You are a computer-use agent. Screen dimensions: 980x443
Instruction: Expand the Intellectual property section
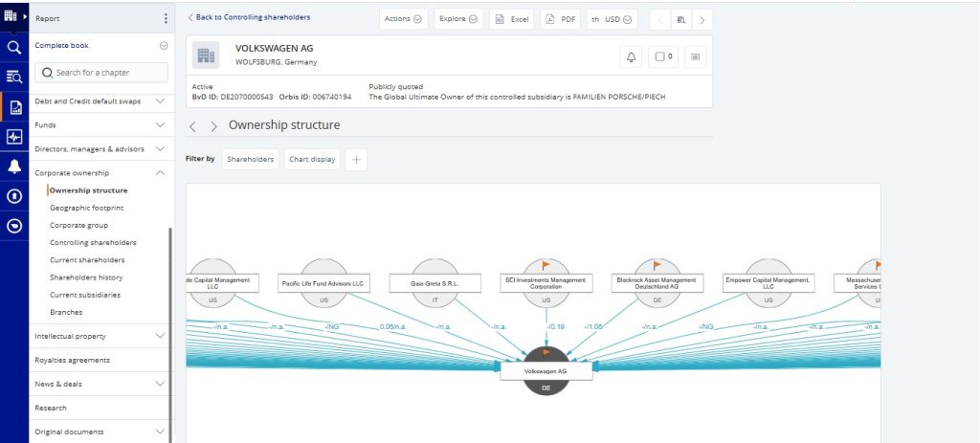161,336
